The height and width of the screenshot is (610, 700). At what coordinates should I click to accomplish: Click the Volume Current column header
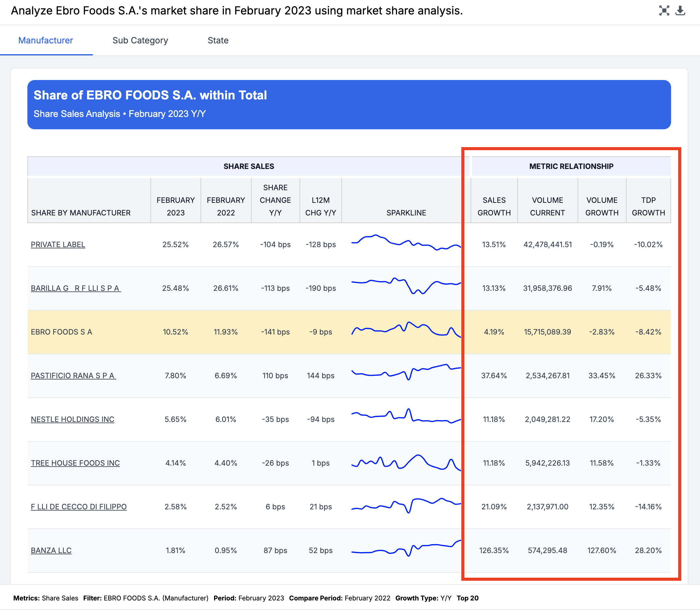coord(547,206)
